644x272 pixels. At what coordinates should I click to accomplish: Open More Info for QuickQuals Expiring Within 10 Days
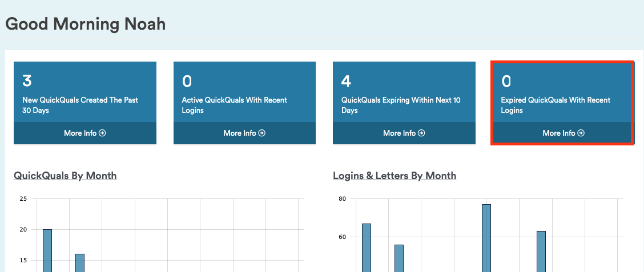coord(404,133)
